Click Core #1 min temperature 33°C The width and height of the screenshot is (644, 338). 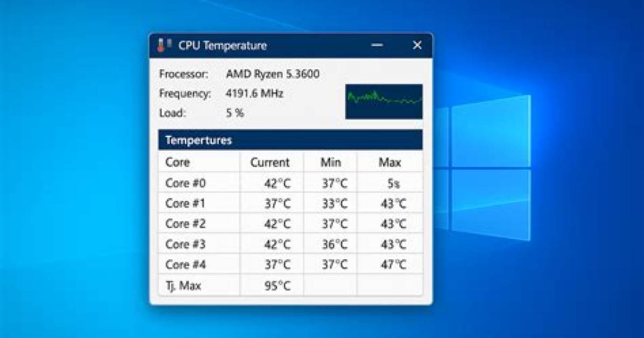pyautogui.click(x=334, y=203)
